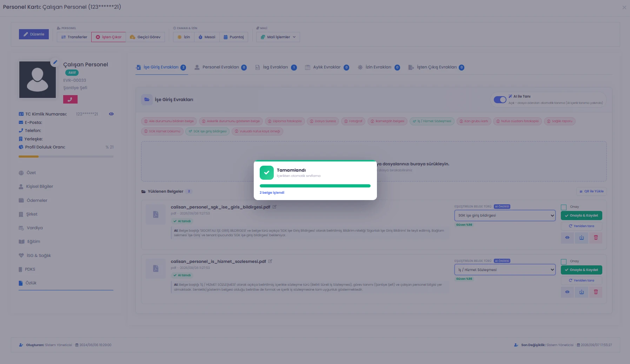Go to the İzin Evrakları tab
This screenshot has width=630, height=364.
coord(379,67)
